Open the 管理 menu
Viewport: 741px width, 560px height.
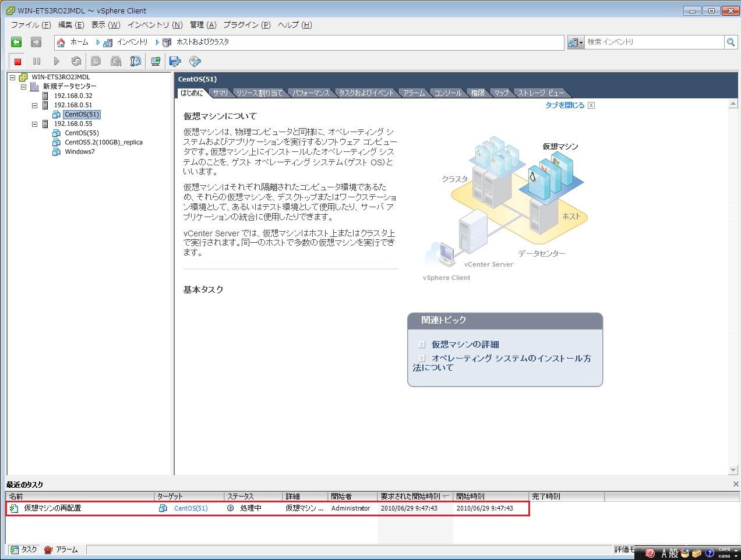(x=203, y=25)
